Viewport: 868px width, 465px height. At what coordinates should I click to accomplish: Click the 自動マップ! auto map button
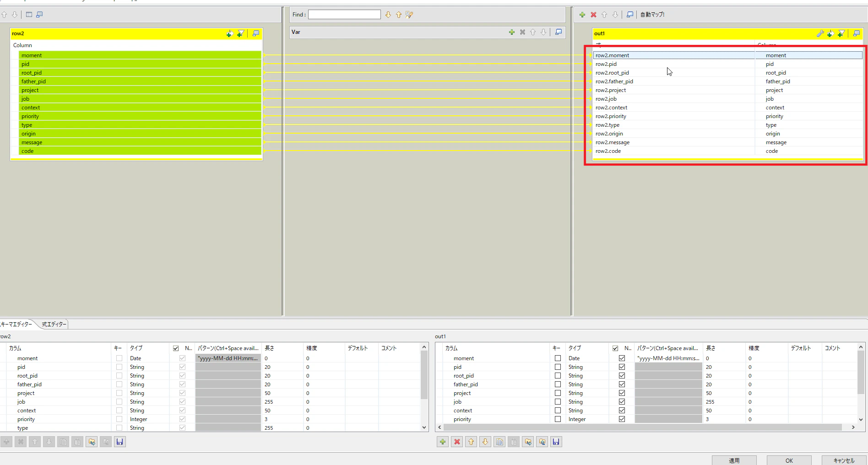[652, 15]
